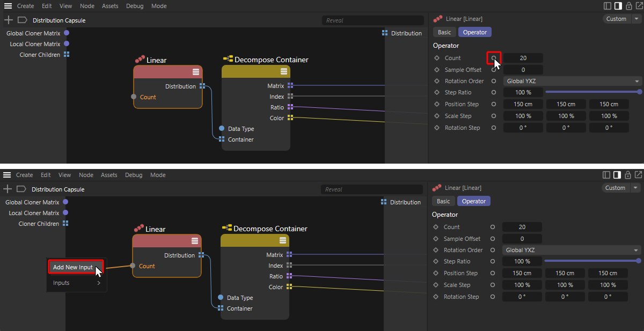644x331 pixels.
Task: Click the Step Ratio slider in the top panel
Action: pos(593,92)
